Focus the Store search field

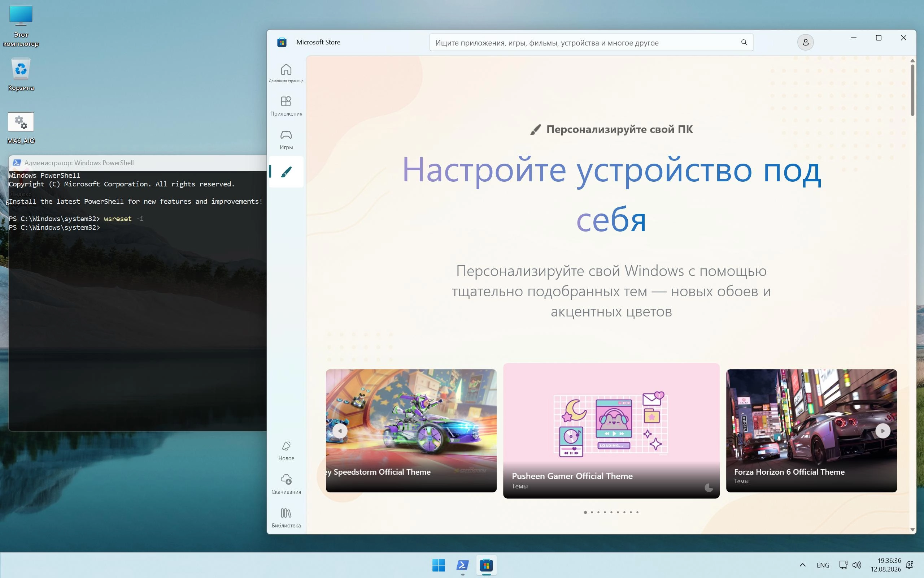591,42
